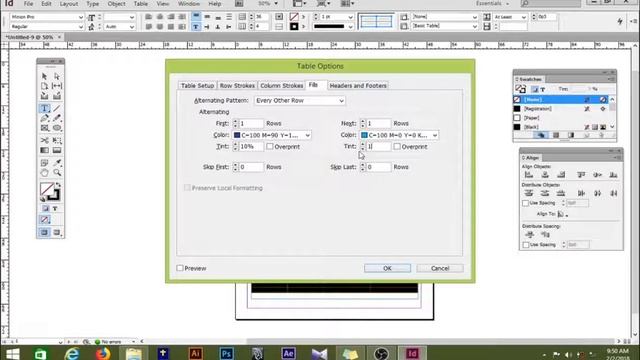Open the Essentials workspace dropdown
Screen dimensions: 640x360
[493, 4]
